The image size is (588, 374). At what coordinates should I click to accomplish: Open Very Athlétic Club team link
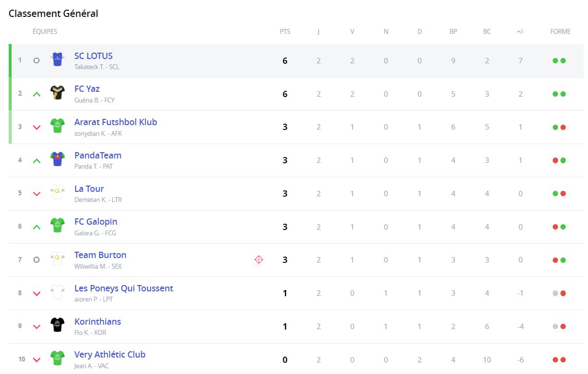(110, 355)
